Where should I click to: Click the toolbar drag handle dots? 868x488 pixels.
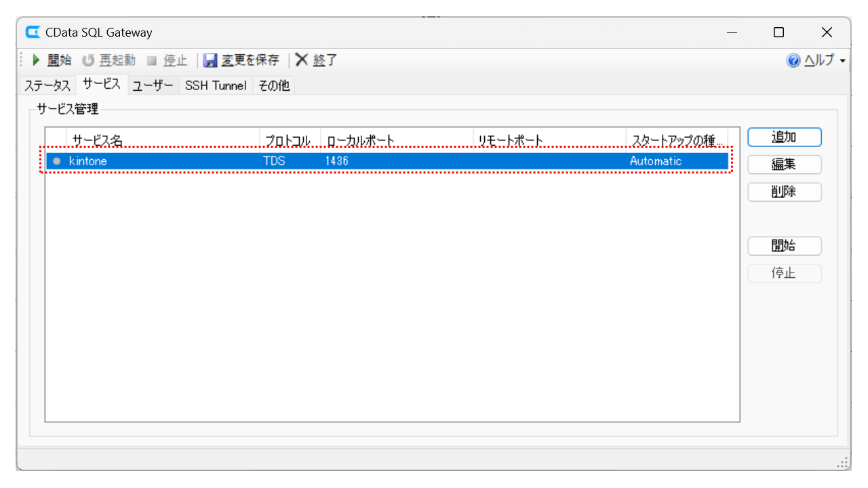click(x=22, y=60)
